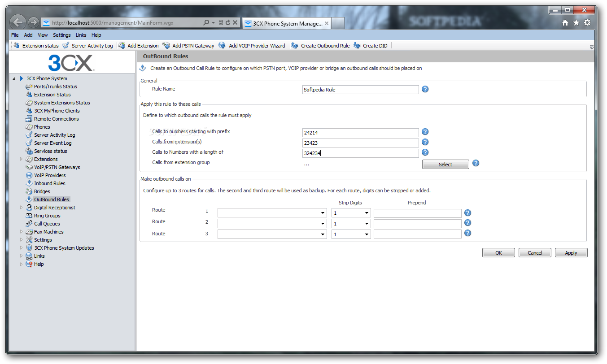Viewport: 607px width, 364px height.
Task: Click help icon beside Select button
Action: (x=476, y=163)
